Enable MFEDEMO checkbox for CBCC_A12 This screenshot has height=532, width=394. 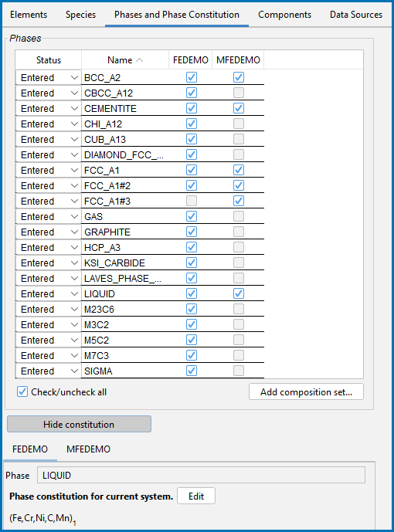239,93
